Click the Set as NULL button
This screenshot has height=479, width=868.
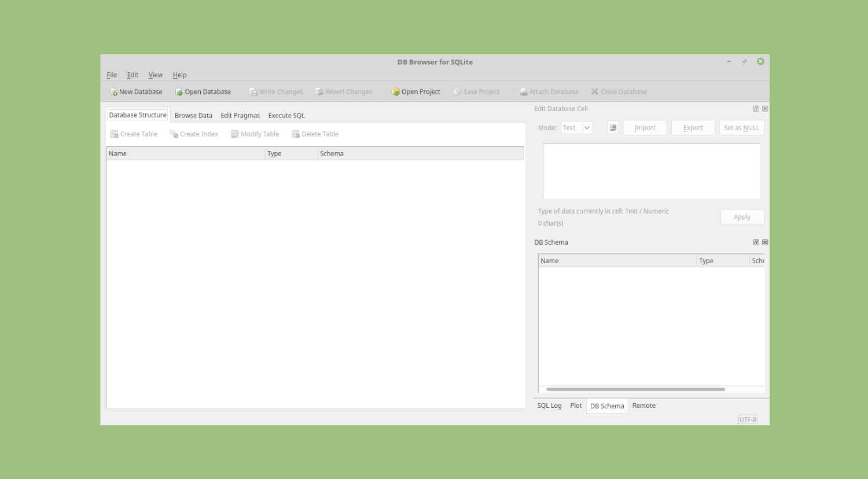point(741,128)
